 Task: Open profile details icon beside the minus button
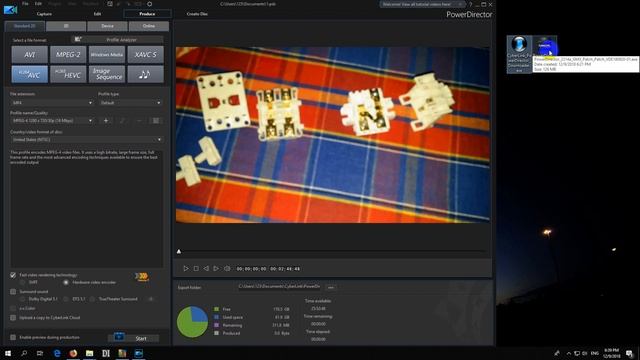156,121
